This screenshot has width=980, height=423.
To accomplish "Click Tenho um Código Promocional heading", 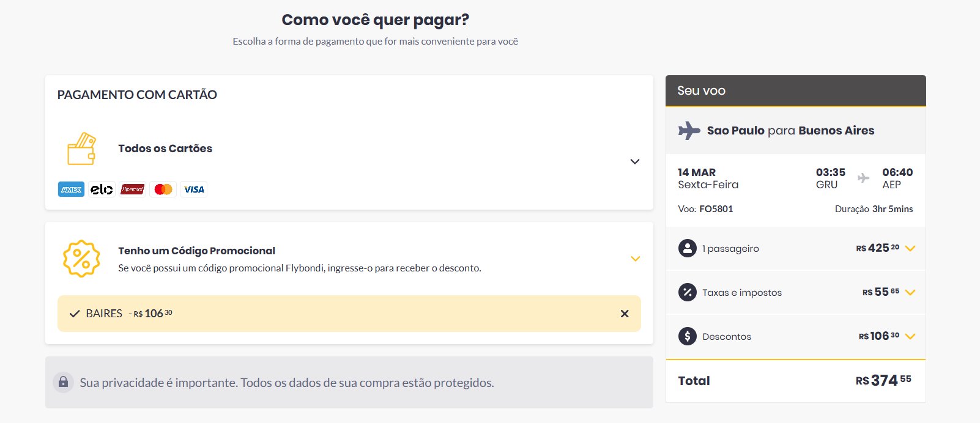I will point(196,251).
